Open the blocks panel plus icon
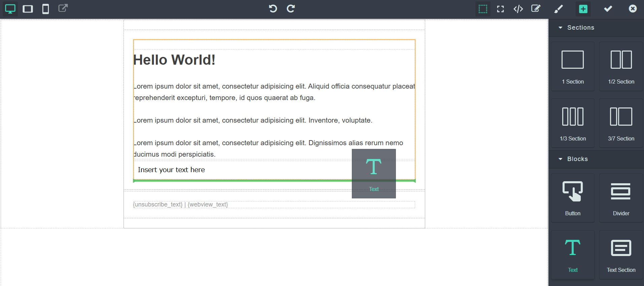 [583, 9]
